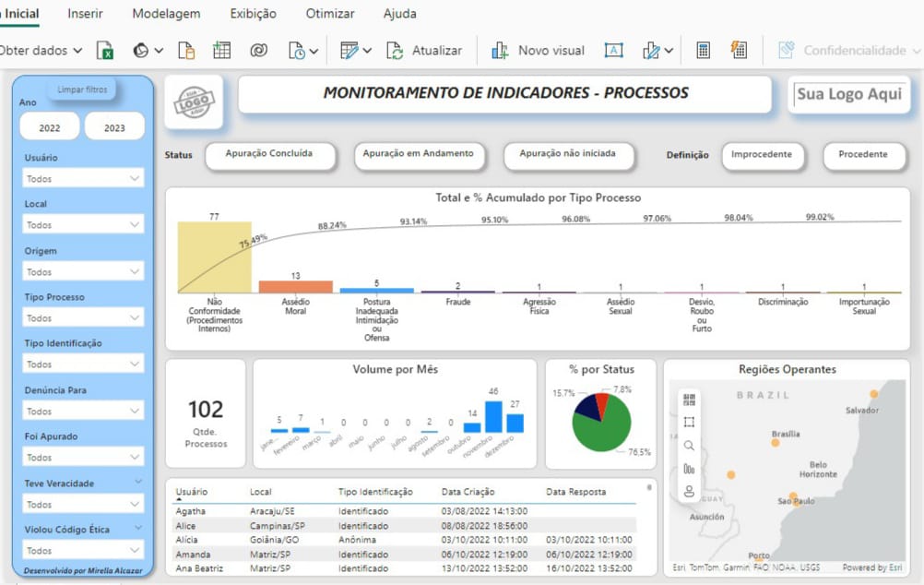Toggle the 2022 year slicer
Image resolution: width=924 pixels, height=585 pixels.
tap(50, 127)
